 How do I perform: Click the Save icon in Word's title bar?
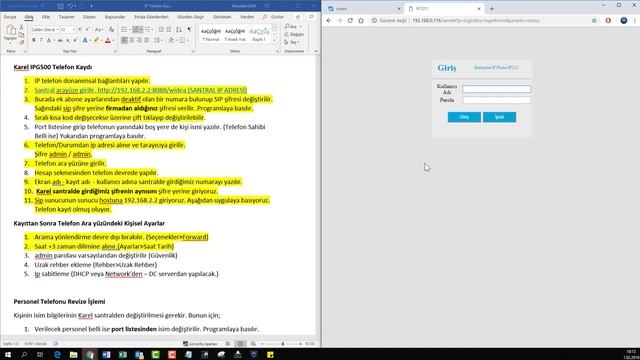(60, 6)
